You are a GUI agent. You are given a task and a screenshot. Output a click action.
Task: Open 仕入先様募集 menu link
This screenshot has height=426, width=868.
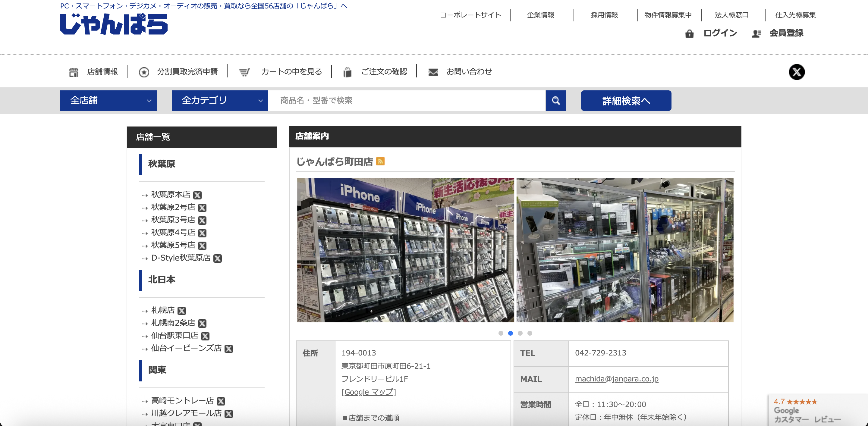point(795,15)
